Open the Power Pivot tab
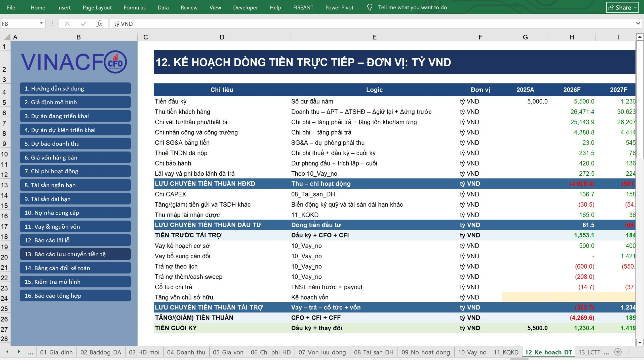The width and height of the screenshot is (644, 360). point(339,8)
